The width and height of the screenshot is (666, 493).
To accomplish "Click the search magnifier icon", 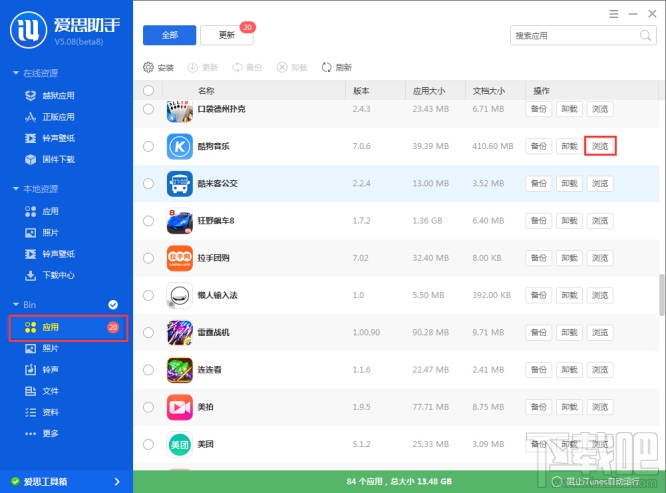I will [645, 35].
